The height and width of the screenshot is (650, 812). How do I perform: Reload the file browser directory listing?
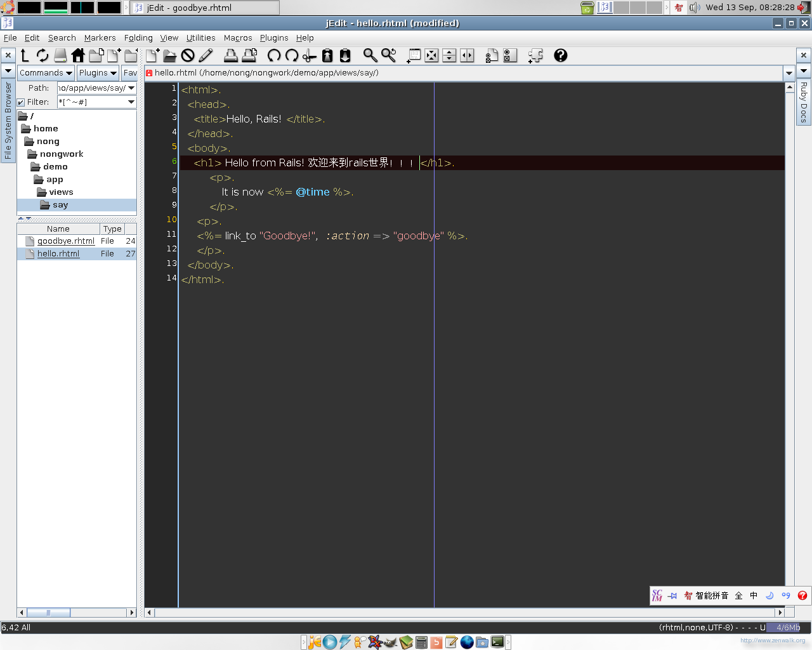[x=43, y=55]
